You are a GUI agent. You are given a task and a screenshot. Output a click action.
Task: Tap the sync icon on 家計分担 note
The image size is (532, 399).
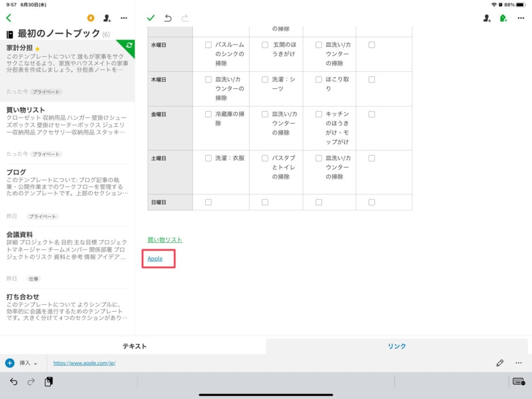click(129, 45)
